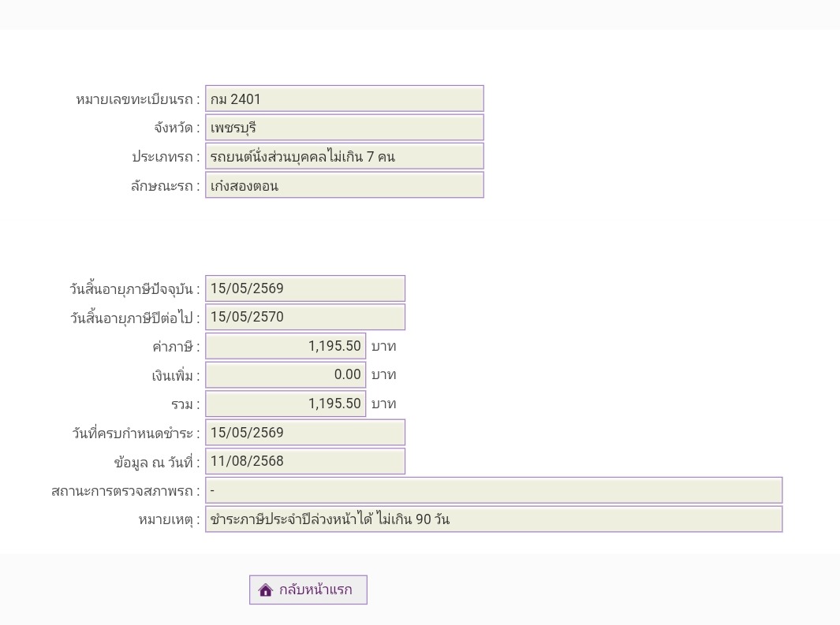Screen dimensions: 840x625
Task: Select the วันที่ครบกำหนดชำระ date field
Action: (x=304, y=433)
